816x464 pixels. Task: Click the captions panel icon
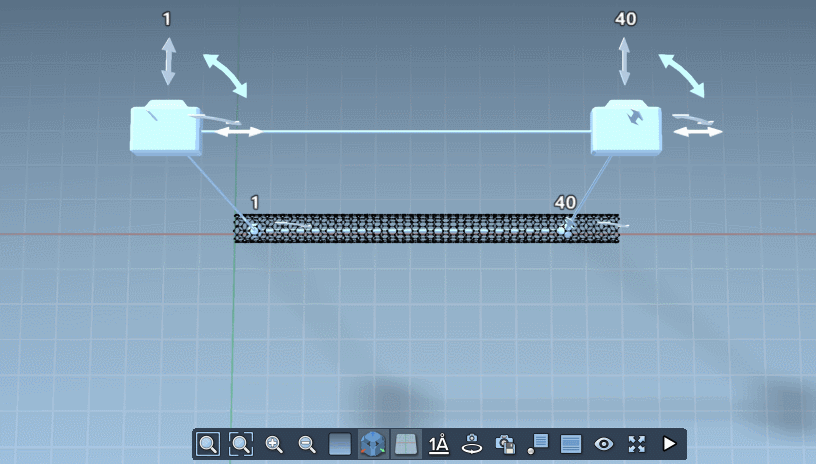(x=571, y=444)
